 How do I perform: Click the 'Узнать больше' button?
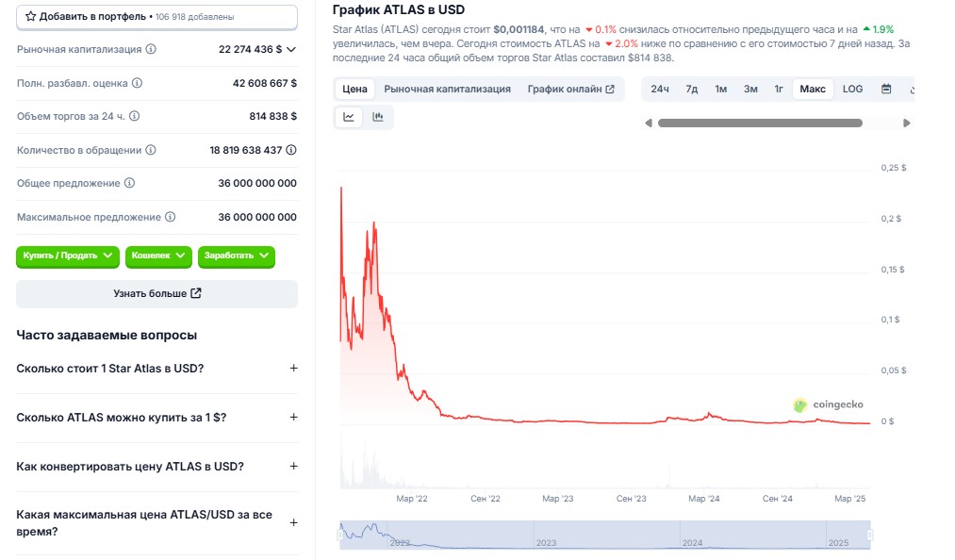(157, 294)
